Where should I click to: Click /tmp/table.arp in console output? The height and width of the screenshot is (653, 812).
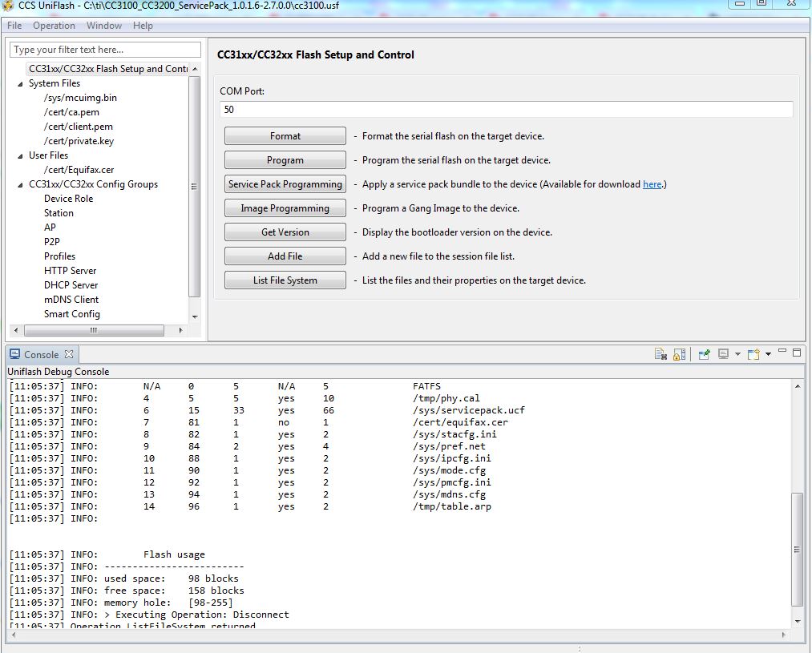click(x=451, y=506)
